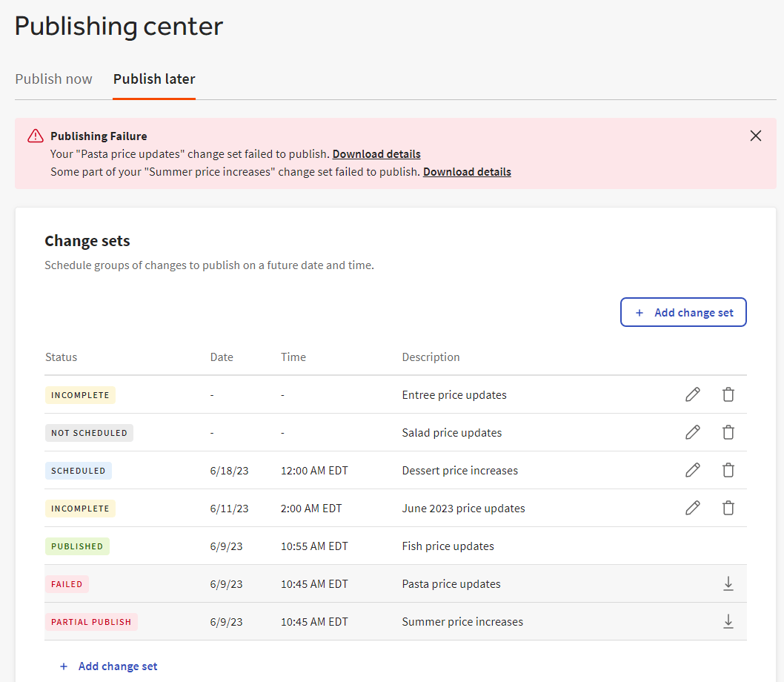Delete the Entree price updates change set

point(728,395)
